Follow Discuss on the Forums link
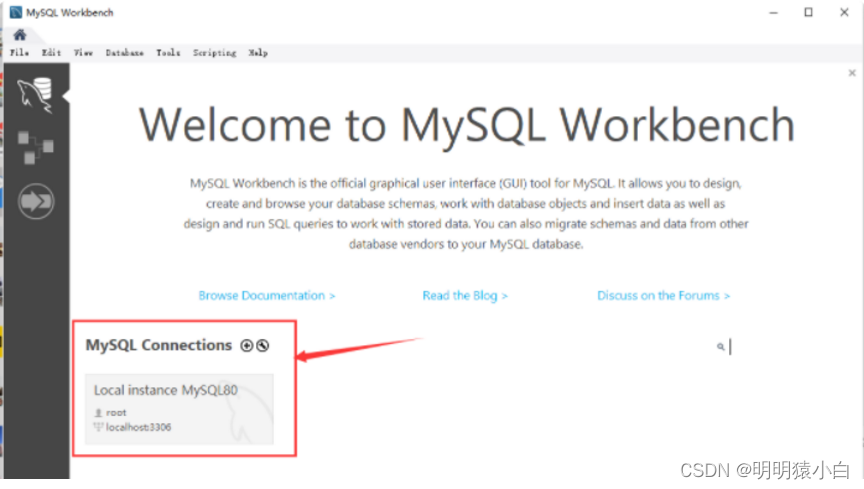This screenshot has width=864, height=489. tap(663, 295)
